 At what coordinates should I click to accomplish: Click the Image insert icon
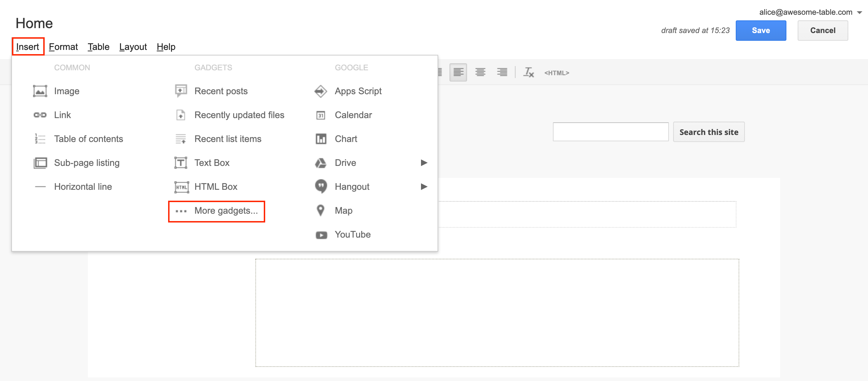point(40,91)
